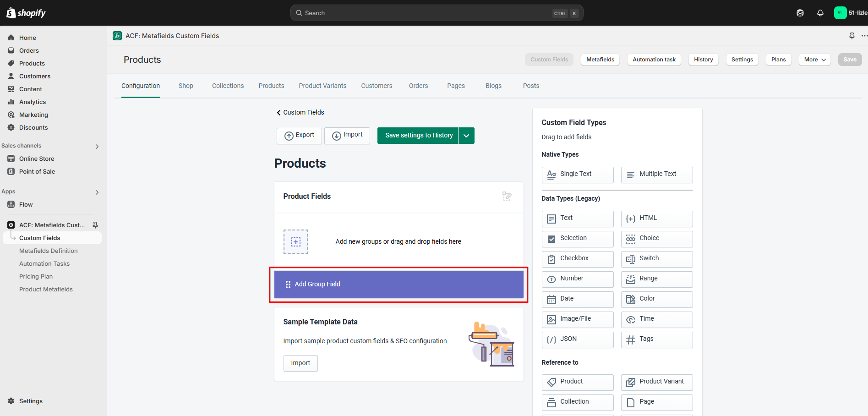Click the Export button
868x416 pixels.
(x=299, y=136)
